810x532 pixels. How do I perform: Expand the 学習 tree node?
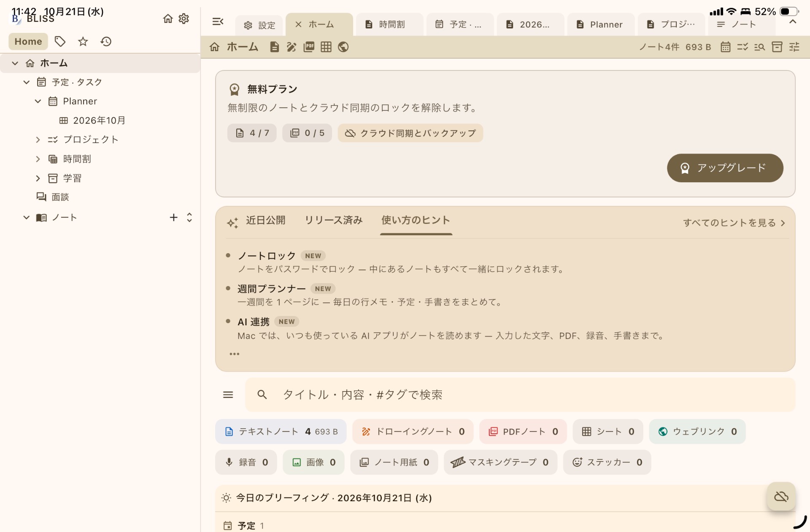point(38,178)
